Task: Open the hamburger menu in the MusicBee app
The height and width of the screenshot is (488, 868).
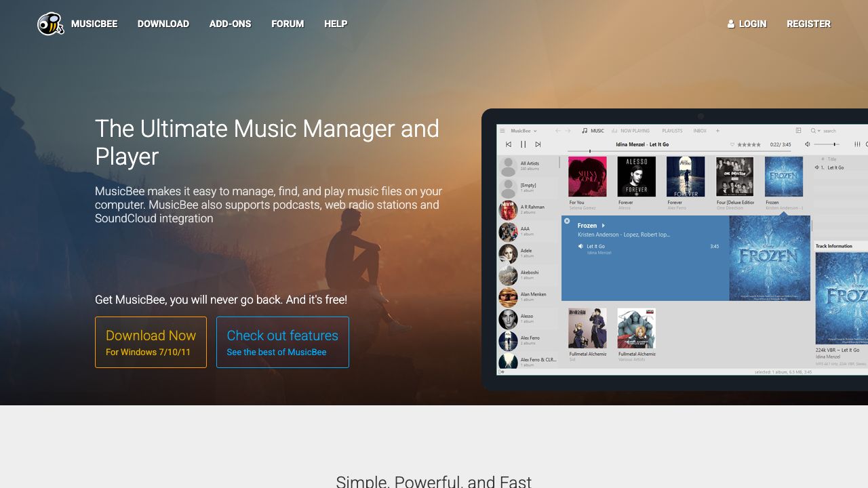Action: click(502, 131)
